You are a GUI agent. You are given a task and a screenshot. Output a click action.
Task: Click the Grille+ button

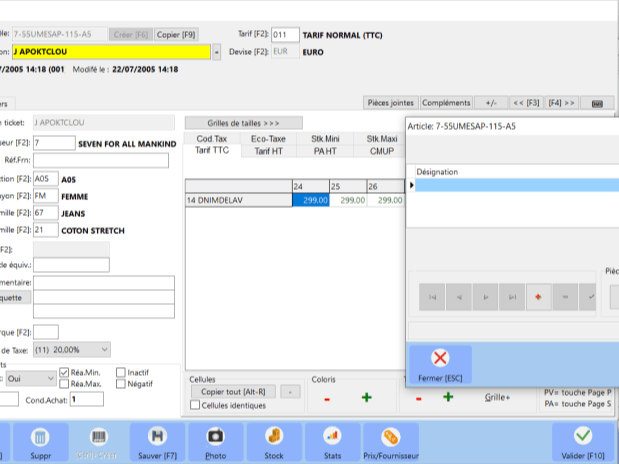pos(497,397)
